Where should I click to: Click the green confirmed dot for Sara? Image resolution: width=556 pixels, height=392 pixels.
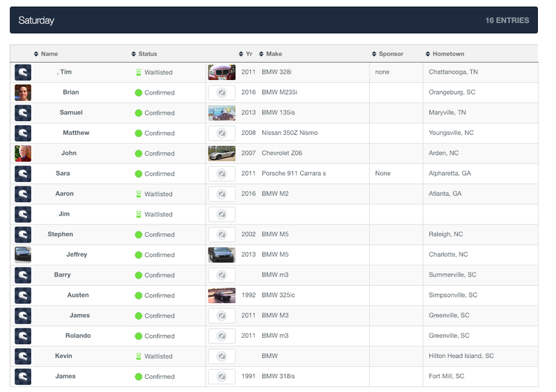point(138,174)
